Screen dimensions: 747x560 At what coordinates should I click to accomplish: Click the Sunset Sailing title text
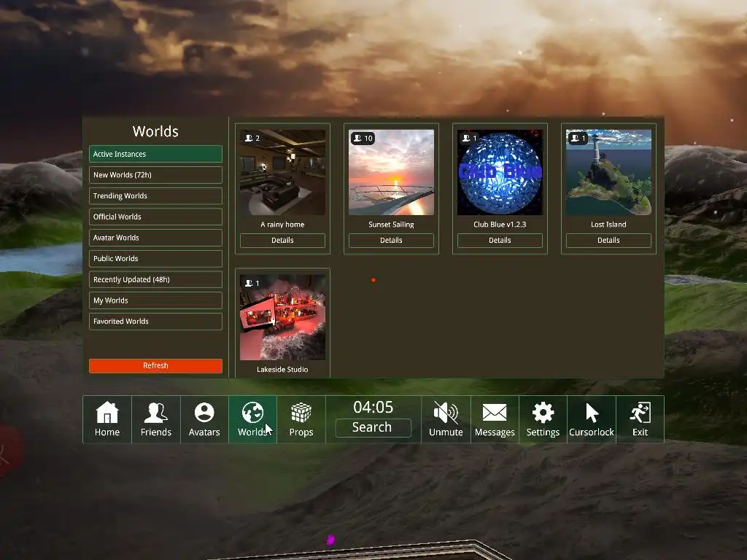point(391,225)
